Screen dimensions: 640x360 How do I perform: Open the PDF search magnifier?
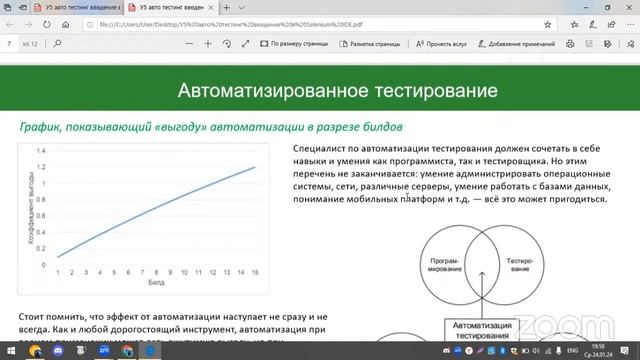pyautogui.click(x=57, y=43)
